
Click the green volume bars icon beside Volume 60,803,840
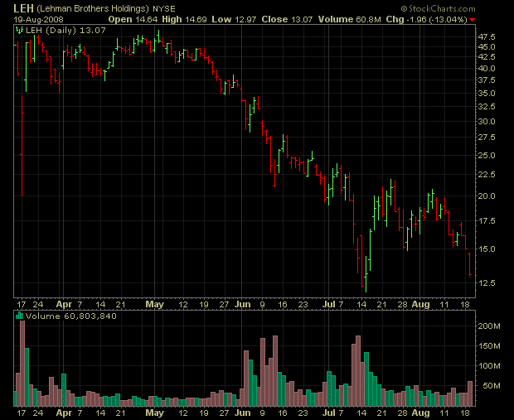(19, 316)
